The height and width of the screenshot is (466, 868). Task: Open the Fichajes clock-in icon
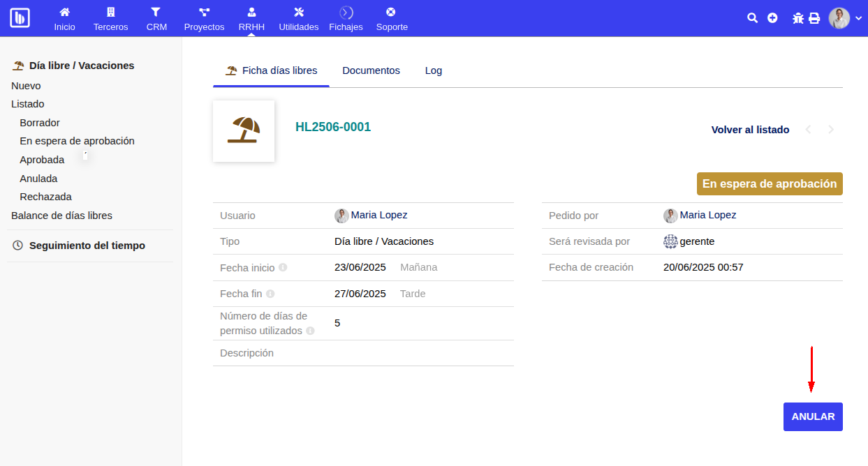point(346,13)
